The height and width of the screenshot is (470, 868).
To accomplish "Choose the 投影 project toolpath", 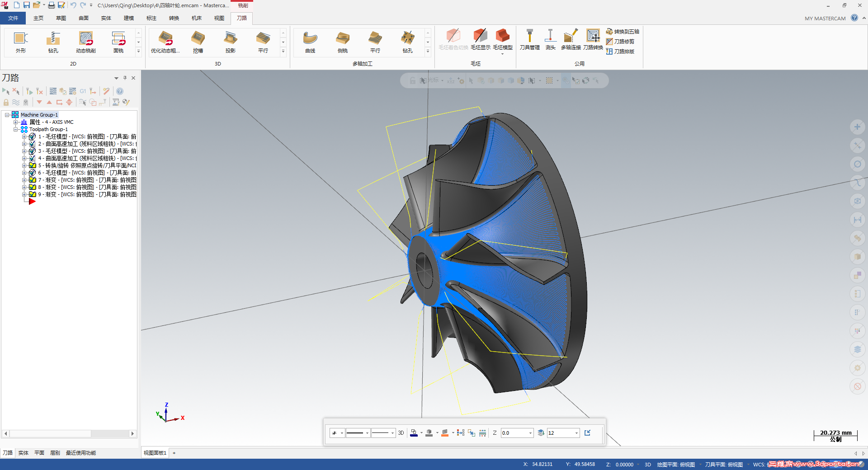I will [x=231, y=42].
